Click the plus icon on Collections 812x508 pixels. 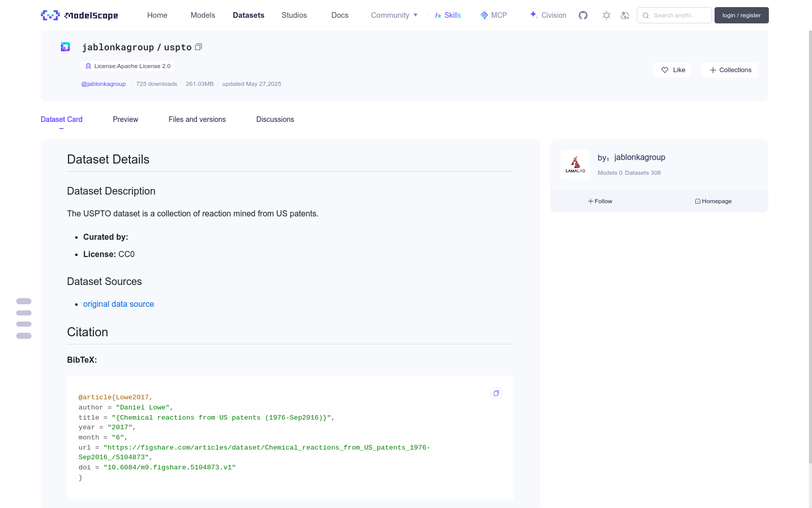click(x=713, y=70)
